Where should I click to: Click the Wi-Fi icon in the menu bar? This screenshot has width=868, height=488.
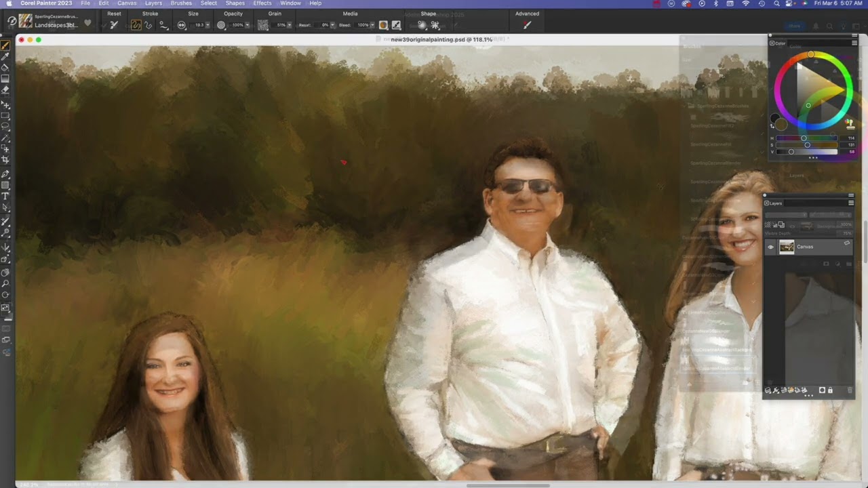(746, 3)
